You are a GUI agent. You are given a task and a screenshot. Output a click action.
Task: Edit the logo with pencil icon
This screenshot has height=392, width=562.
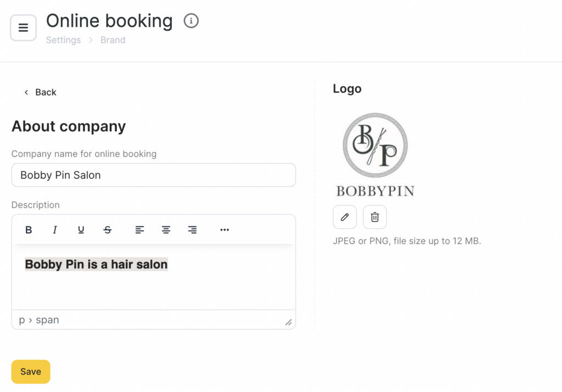point(345,217)
